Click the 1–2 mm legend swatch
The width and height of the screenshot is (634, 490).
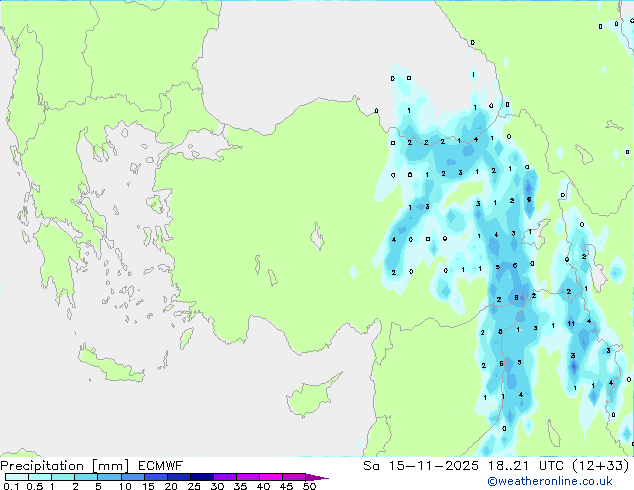click(63, 477)
